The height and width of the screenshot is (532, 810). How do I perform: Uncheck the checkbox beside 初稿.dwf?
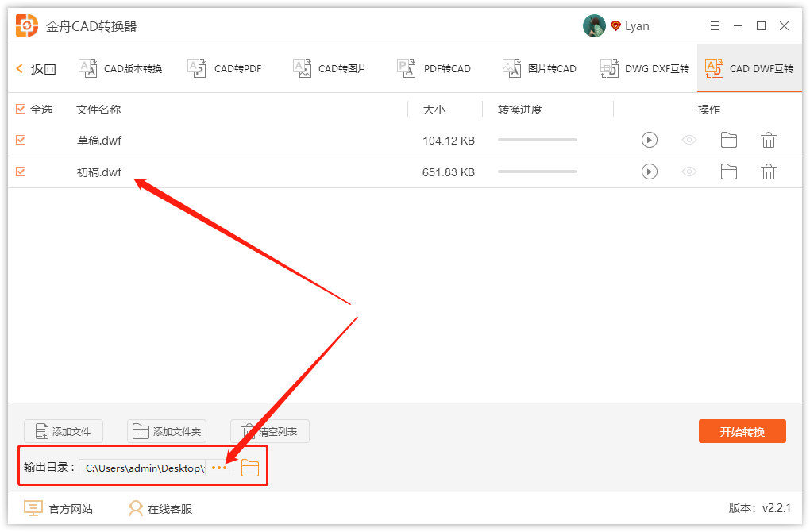(20, 172)
